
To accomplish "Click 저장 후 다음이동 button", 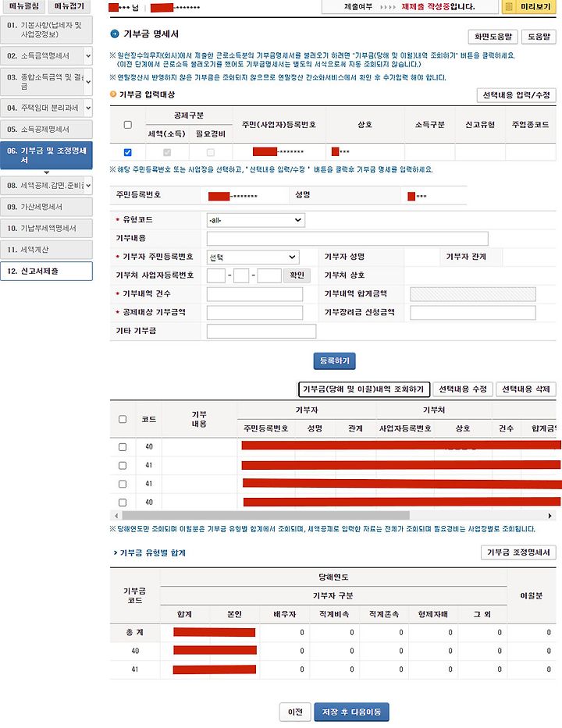I will [x=351, y=712].
